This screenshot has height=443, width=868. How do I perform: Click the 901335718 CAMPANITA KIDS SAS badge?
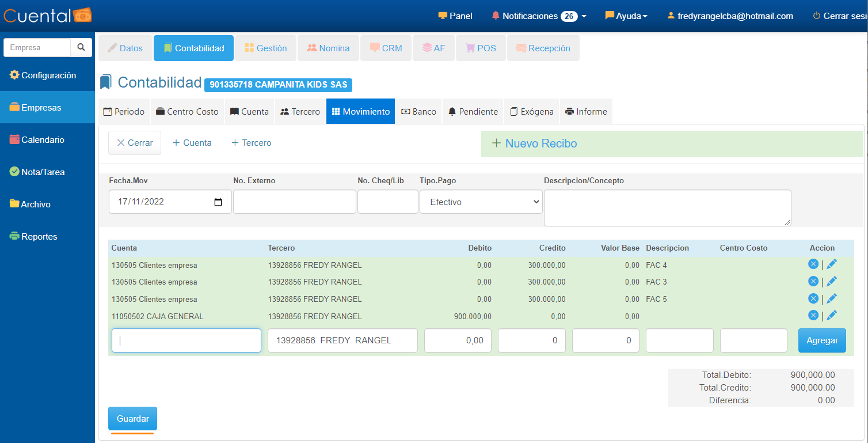(x=279, y=85)
